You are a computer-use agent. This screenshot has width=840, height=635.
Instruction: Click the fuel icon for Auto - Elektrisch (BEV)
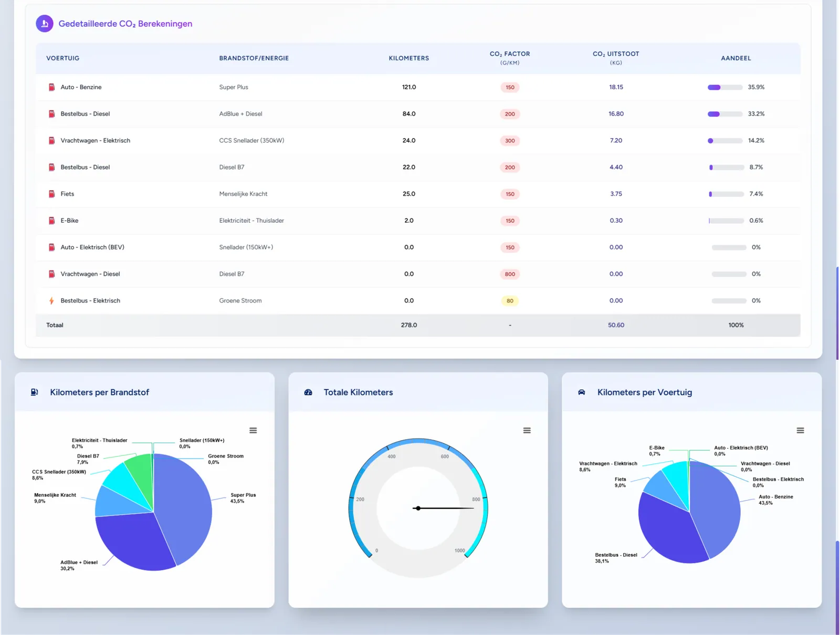point(51,247)
